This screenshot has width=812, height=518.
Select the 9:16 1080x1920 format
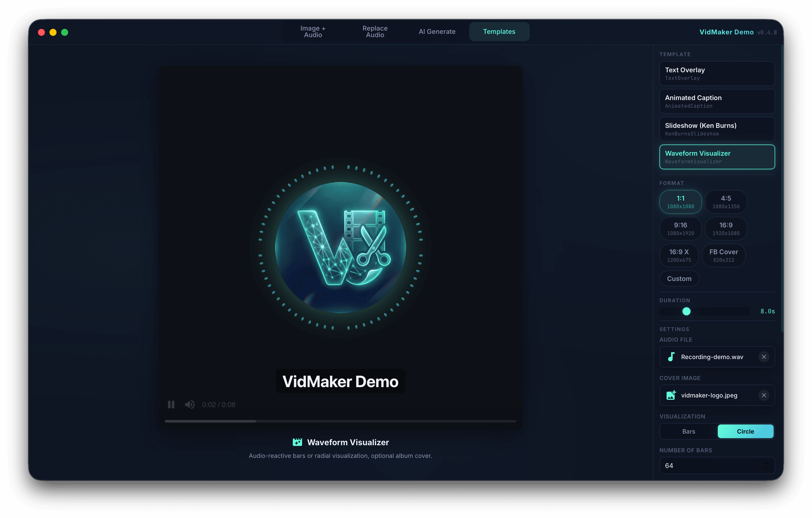[x=680, y=228]
